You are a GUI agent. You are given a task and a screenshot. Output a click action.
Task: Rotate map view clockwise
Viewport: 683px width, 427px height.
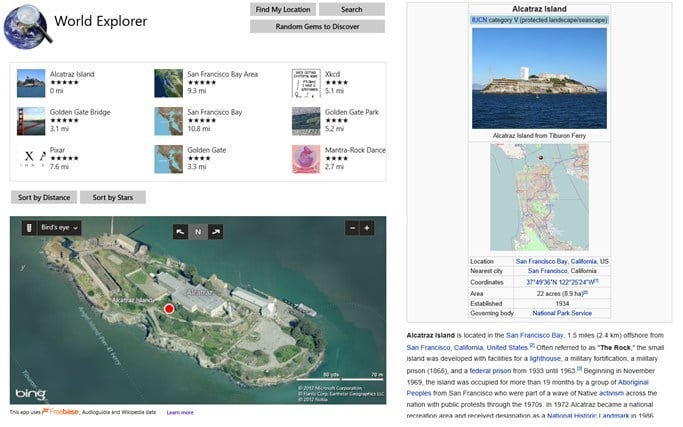[216, 232]
